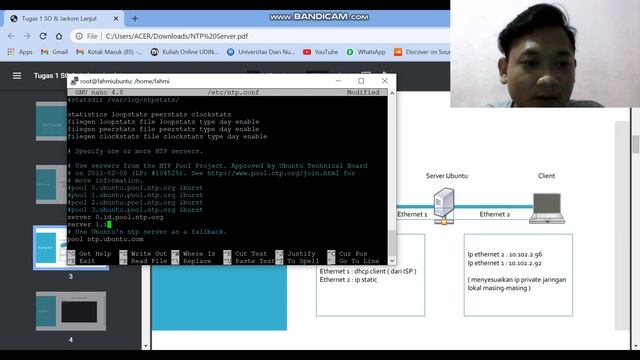Click the browser back arrow
This screenshot has width=640, height=360.
[11, 36]
